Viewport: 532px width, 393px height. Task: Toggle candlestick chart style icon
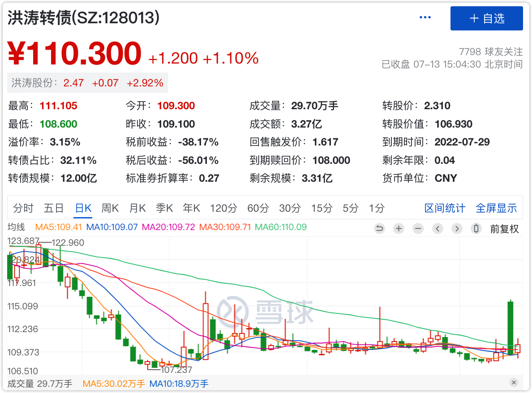(476, 229)
